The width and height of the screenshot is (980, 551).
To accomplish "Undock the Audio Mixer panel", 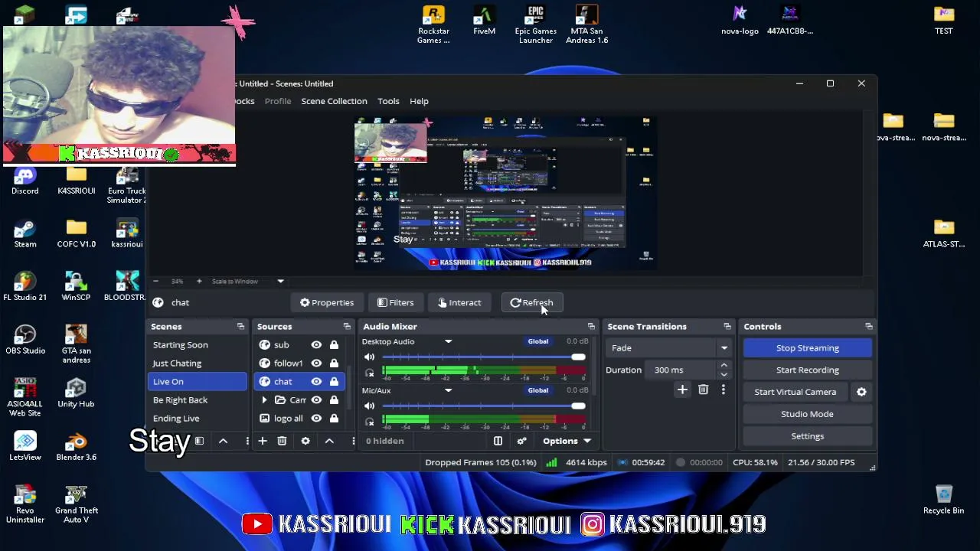I will pyautogui.click(x=591, y=327).
